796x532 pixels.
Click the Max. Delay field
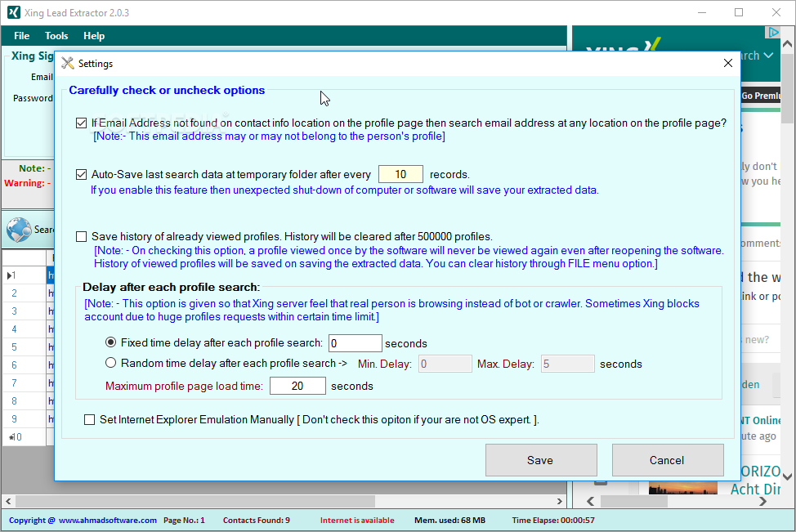[x=567, y=364]
